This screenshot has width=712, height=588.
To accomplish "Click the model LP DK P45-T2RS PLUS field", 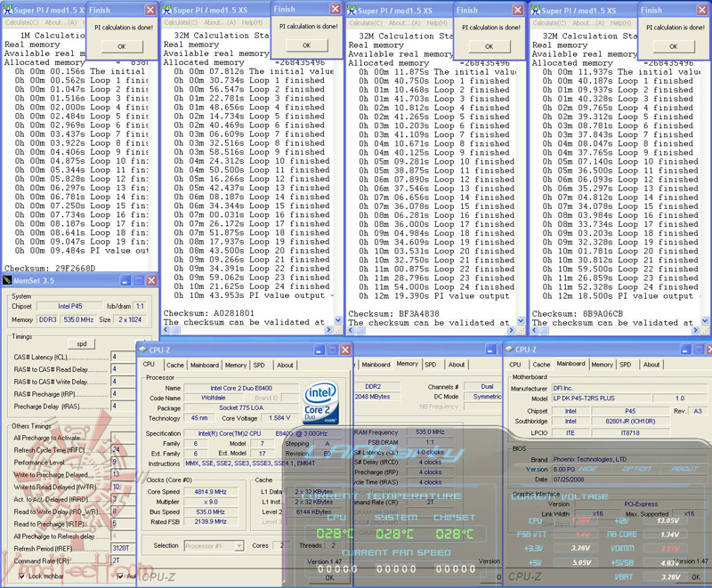I will (x=602, y=398).
